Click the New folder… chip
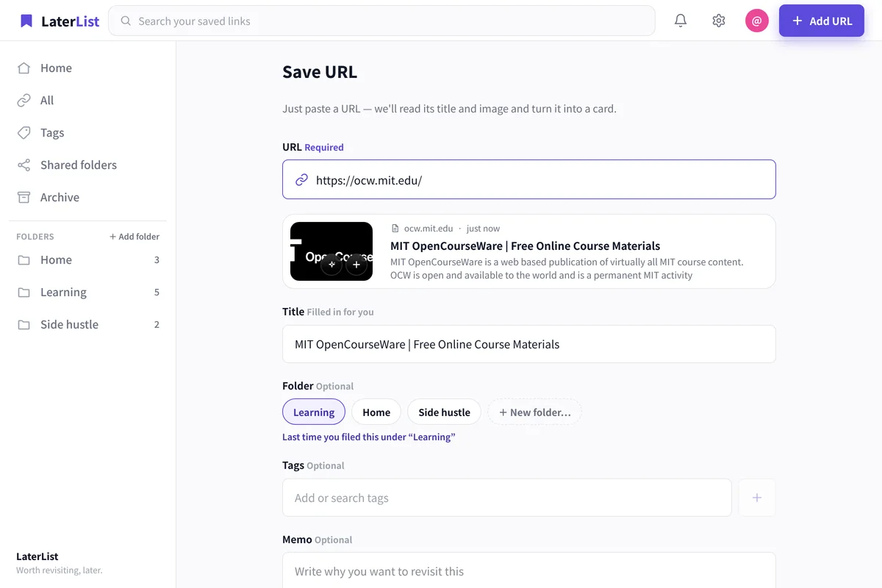Screen dimensions: 882x588 point(535,412)
